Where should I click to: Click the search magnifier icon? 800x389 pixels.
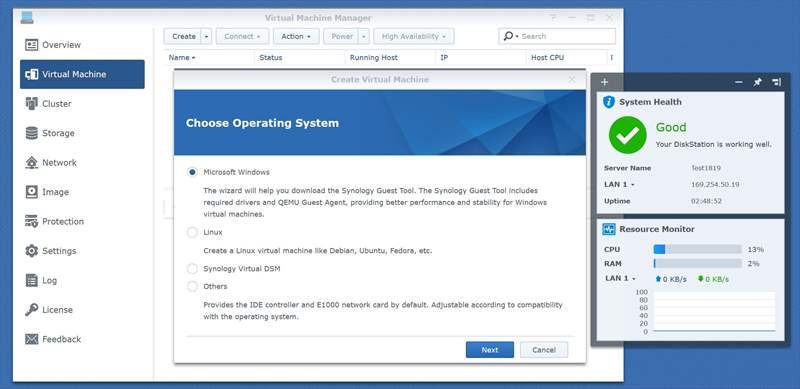pyautogui.click(x=508, y=36)
